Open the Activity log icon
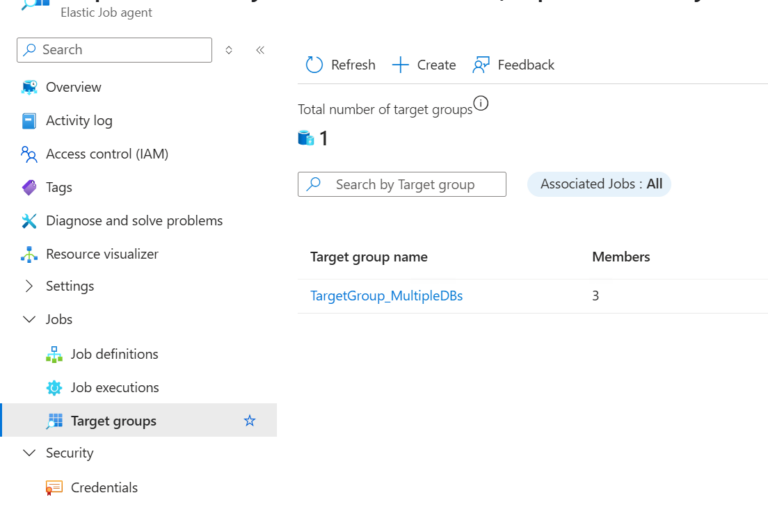The width and height of the screenshot is (768, 509). click(29, 121)
